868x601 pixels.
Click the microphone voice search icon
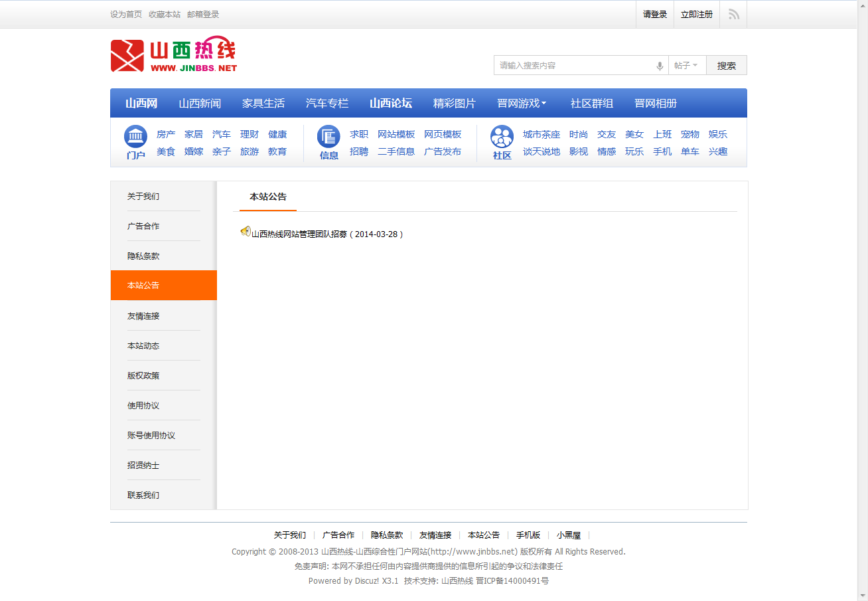coord(659,65)
